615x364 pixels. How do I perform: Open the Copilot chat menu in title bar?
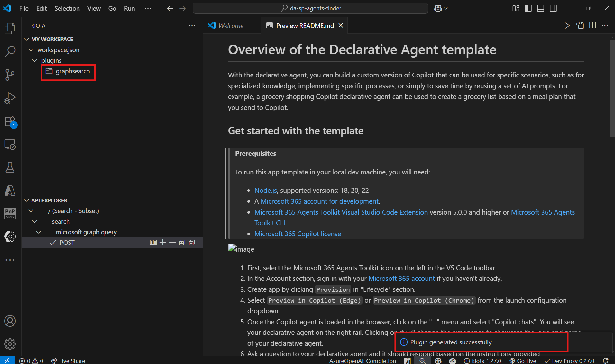438,8
